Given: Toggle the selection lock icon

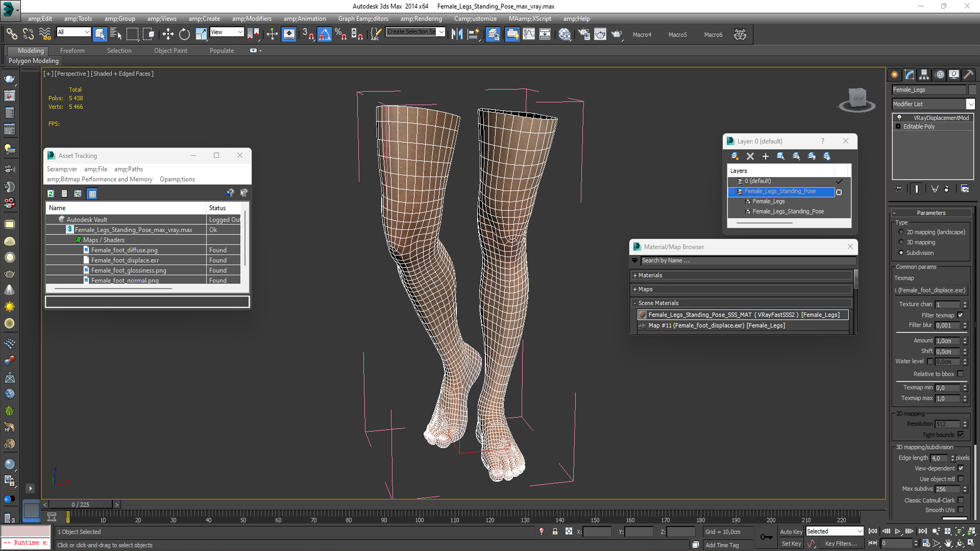Looking at the screenshot, I should click(x=555, y=532).
